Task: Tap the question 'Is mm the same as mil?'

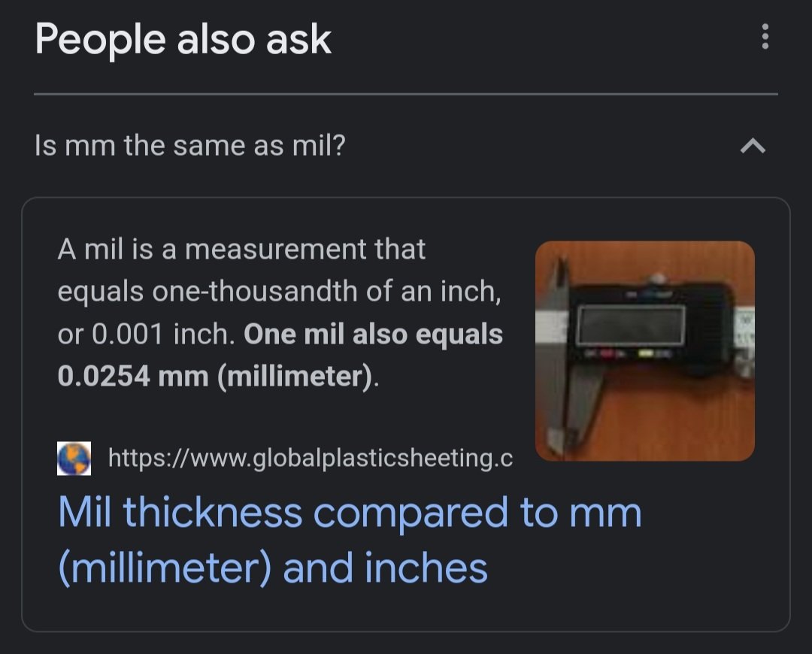Action: pyautogui.click(x=190, y=146)
